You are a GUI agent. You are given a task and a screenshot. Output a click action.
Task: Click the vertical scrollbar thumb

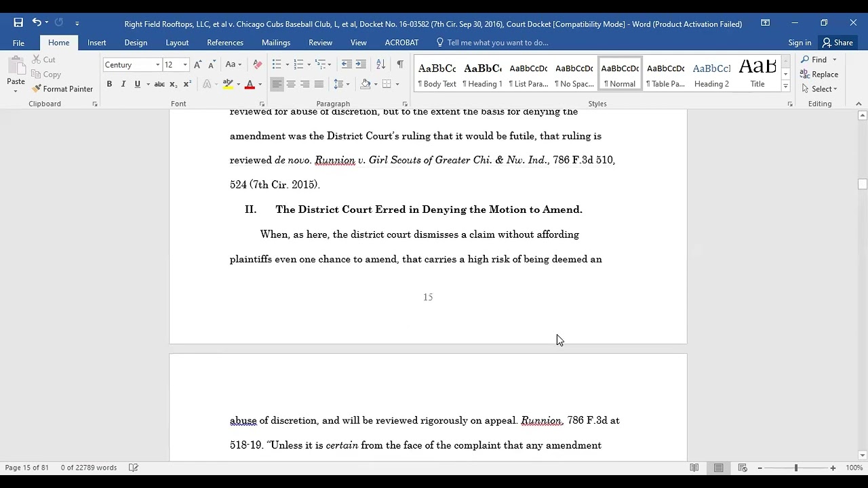point(863,184)
